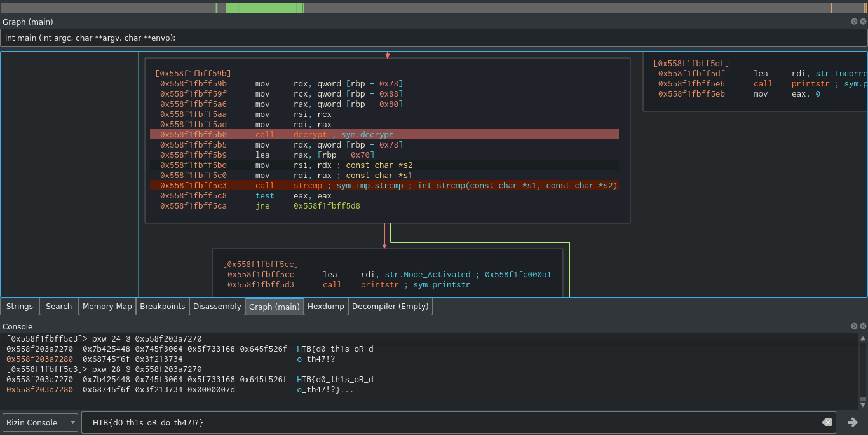Show the Decompiler (Empty) tab
This screenshot has height=435, width=868.
[x=390, y=307]
